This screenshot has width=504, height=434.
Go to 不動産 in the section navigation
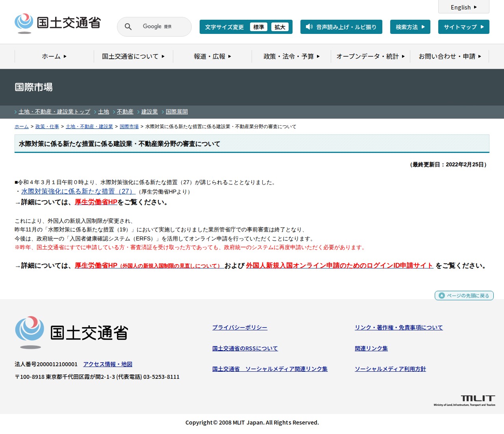(x=125, y=112)
